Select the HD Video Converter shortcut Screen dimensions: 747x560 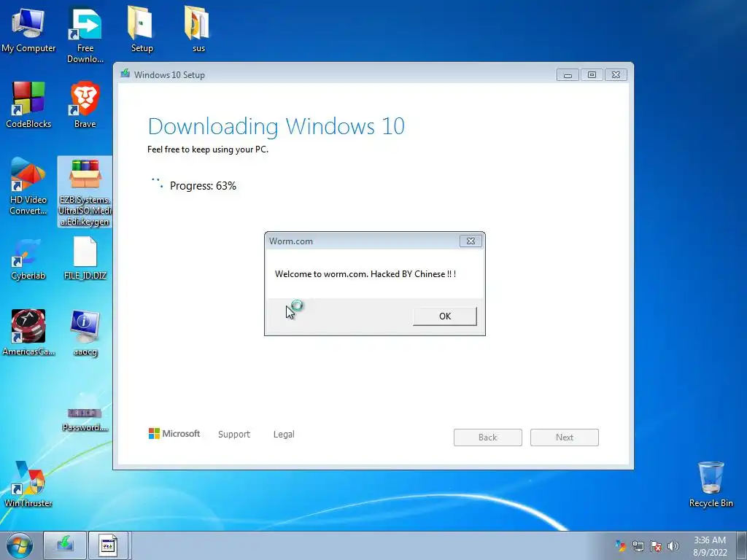(x=28, y=187)
